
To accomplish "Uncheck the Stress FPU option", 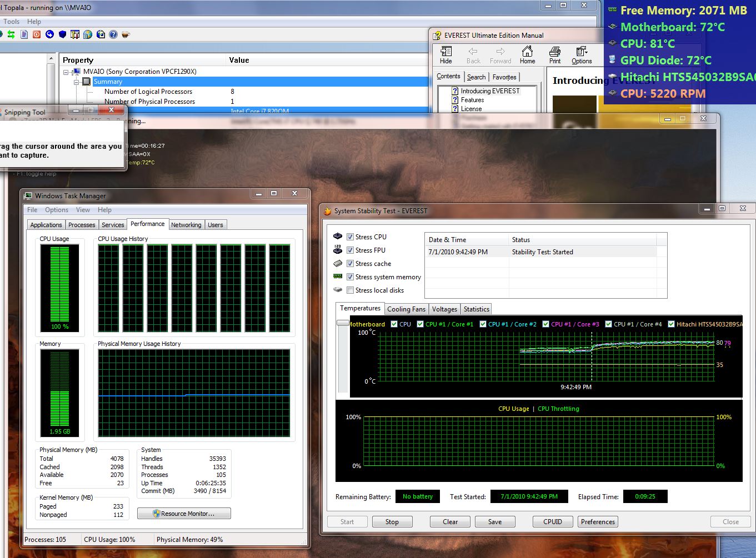I will pyautogui.click(x=350, y=250).
